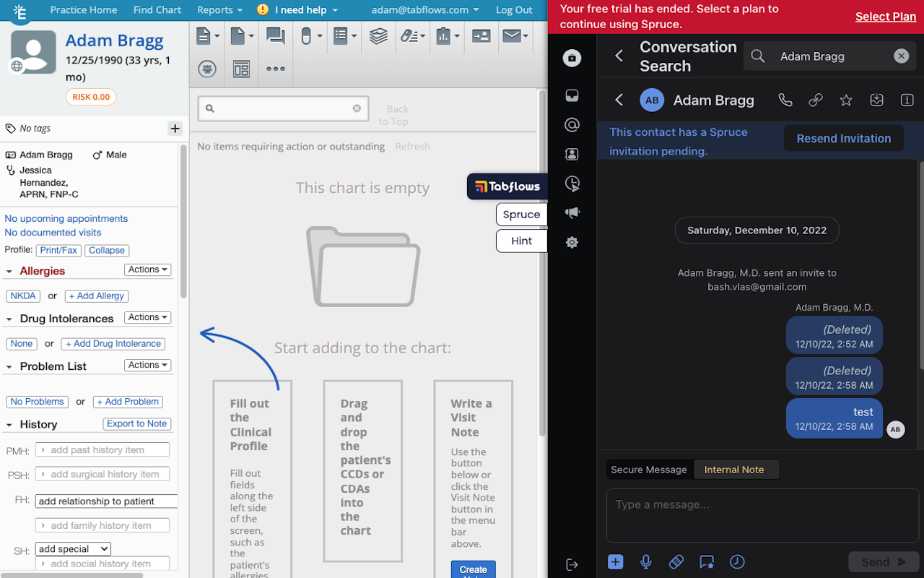Viewport: 924px width, 578px height.
Task: Expand the envelope toolbar dropdown
Action: [x=515, y=35]
